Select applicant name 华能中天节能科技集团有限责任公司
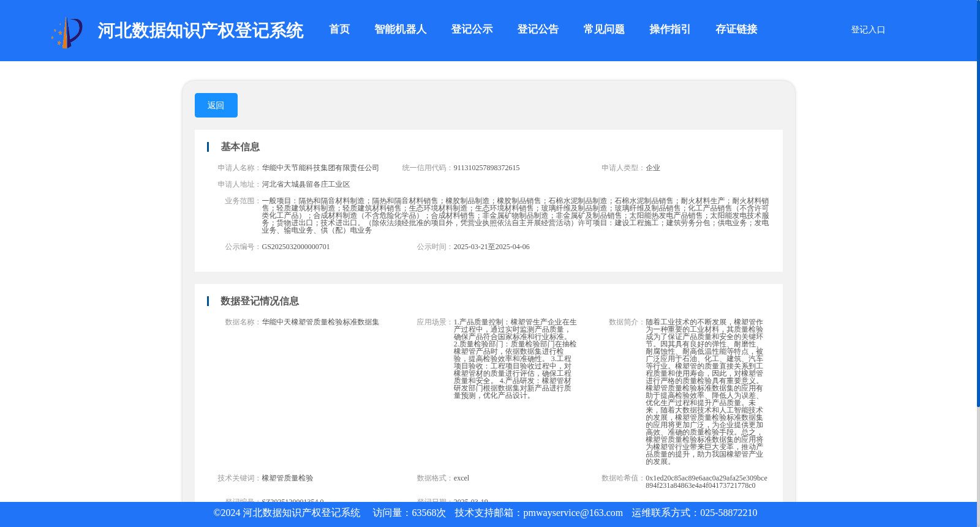Screen dimensions: 980x527 pyautogui.click(x=320, y=168)
